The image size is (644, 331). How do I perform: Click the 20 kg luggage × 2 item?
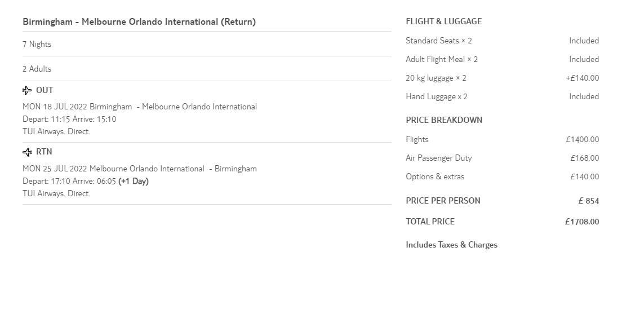click(x=436, y=78)
